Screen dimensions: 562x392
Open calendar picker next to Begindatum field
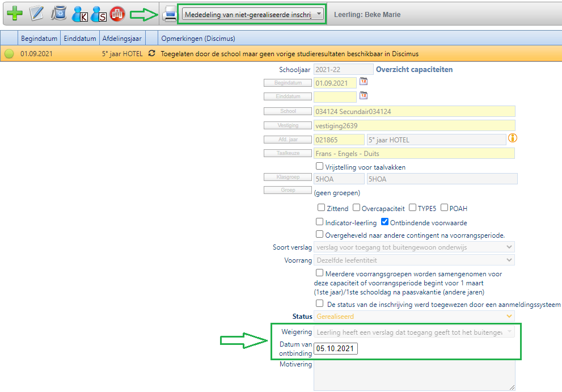click(364, 81)
